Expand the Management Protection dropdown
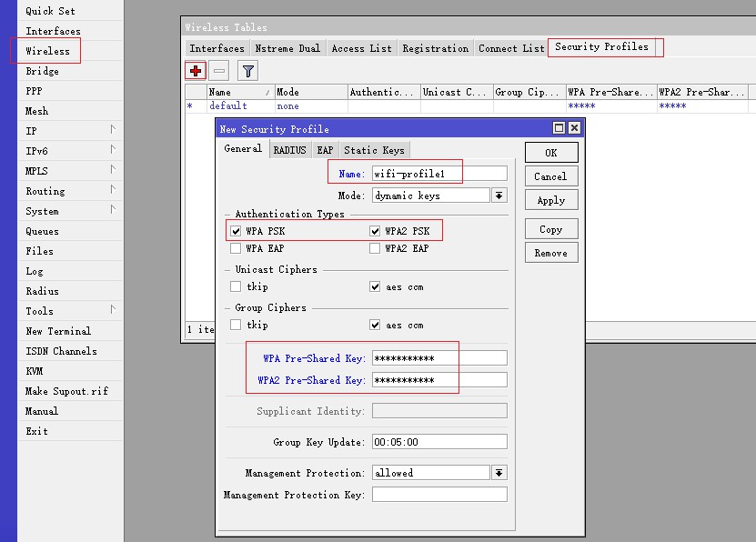The image size is (756, 542). (499, 473)
